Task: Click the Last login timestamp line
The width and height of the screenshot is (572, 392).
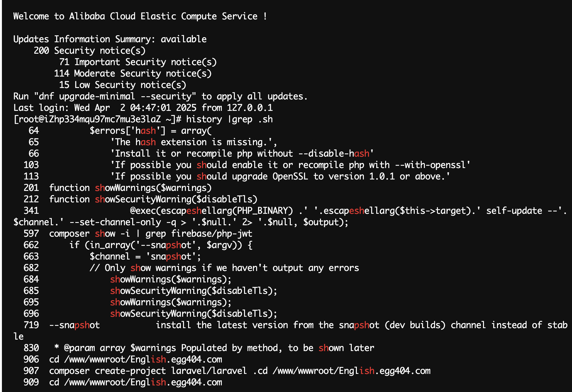Action: tap(143, 108)
